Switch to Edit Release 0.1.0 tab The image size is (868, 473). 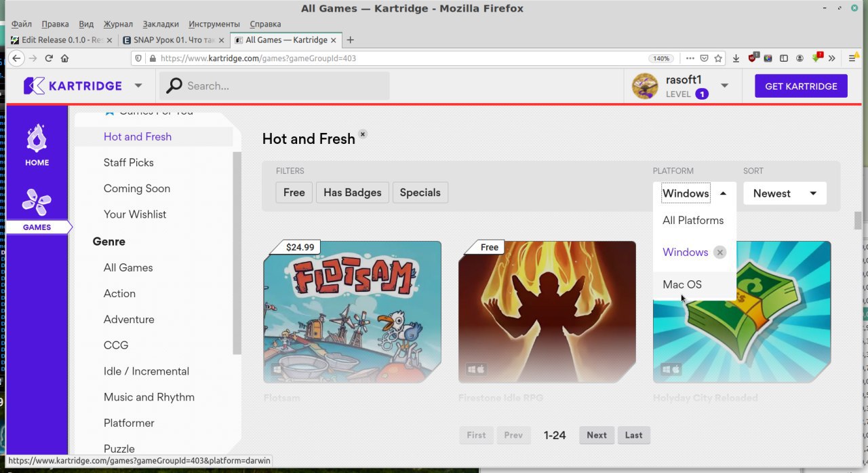[x=62, y=40]
